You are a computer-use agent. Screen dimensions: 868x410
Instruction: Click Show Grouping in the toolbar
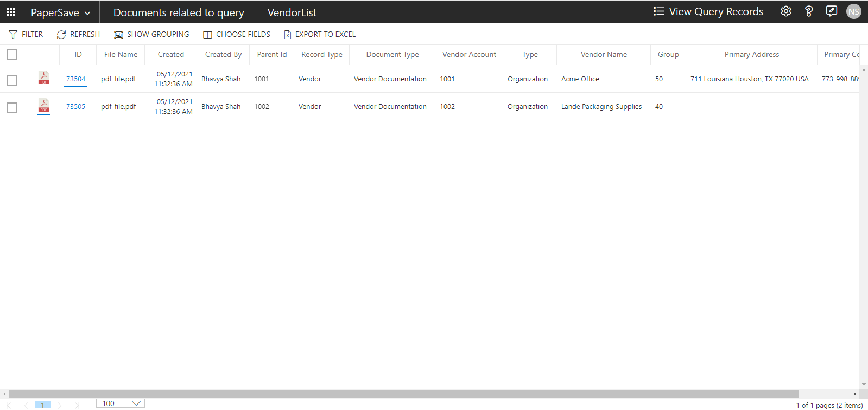point(151,34)
